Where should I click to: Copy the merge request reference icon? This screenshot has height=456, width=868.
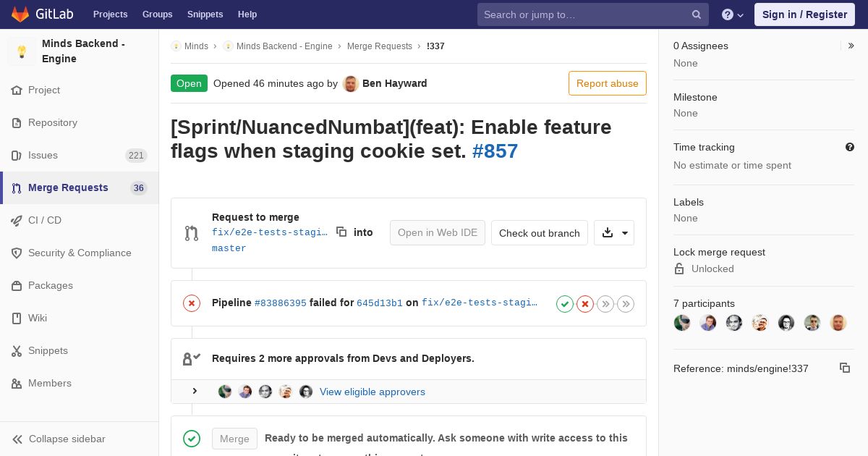click(845, 368)
